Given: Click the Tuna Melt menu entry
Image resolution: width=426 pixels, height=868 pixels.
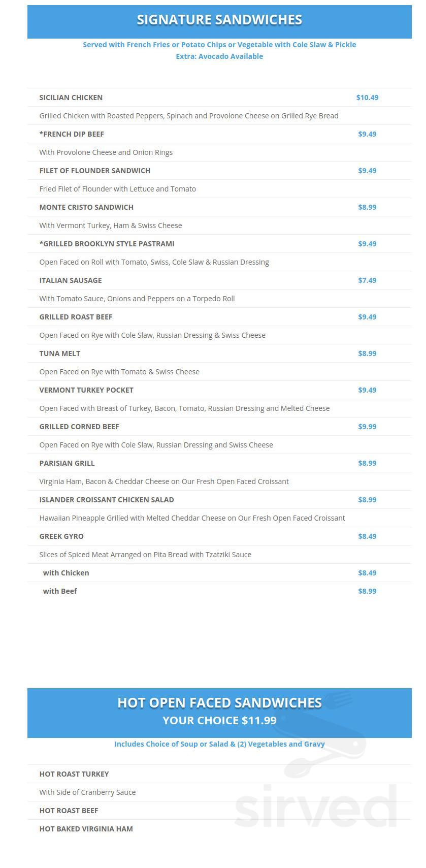Looking at the screenshot, I should pos(60,353).
